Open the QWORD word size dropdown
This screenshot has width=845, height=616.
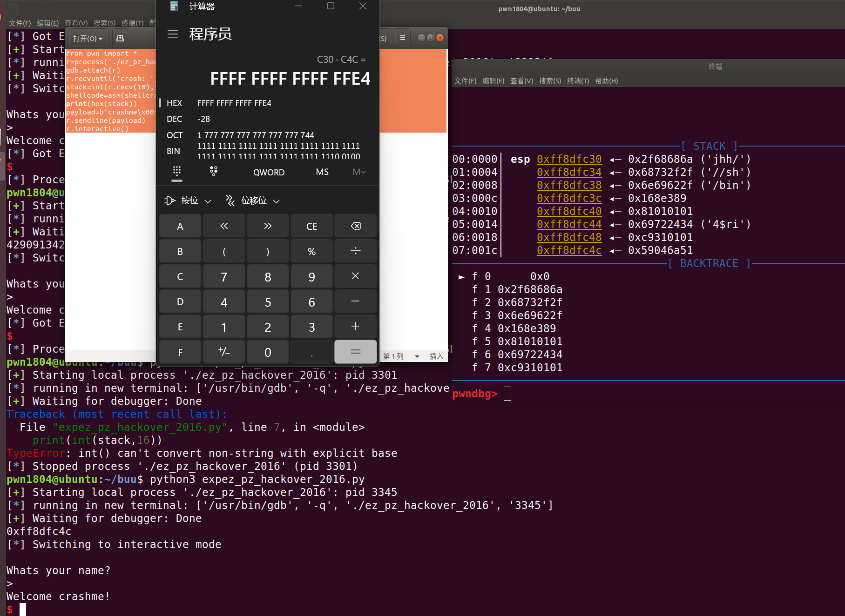(x=269, y=172)
